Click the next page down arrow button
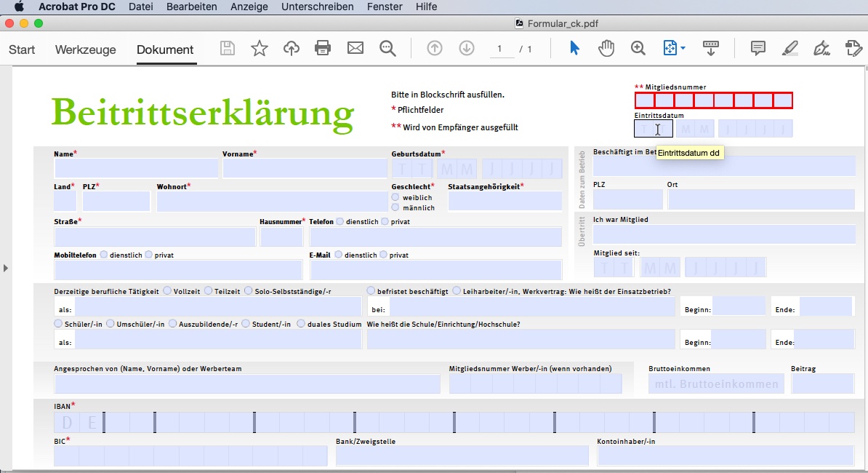Viewport: 868px width, 473px height. point(467,49)
